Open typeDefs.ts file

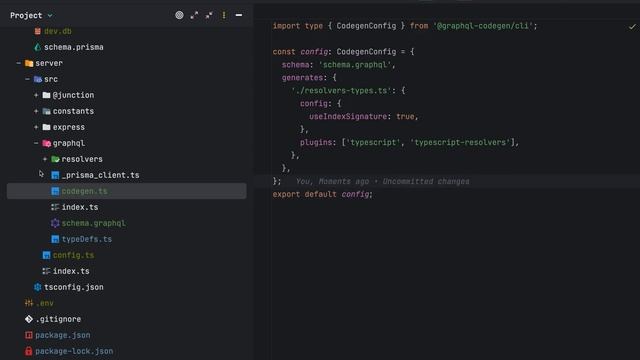click(x=87, y=239)
